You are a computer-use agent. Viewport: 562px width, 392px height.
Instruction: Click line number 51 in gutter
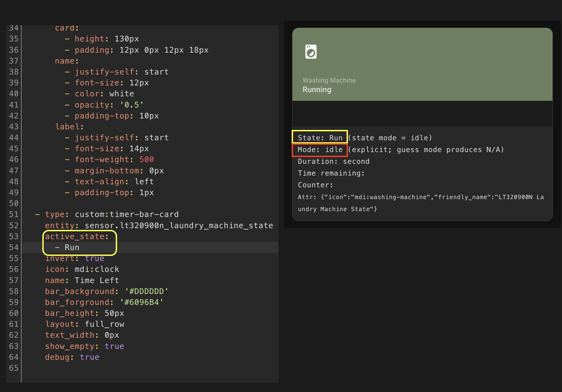pyautogui.click(x=14, y=214)
